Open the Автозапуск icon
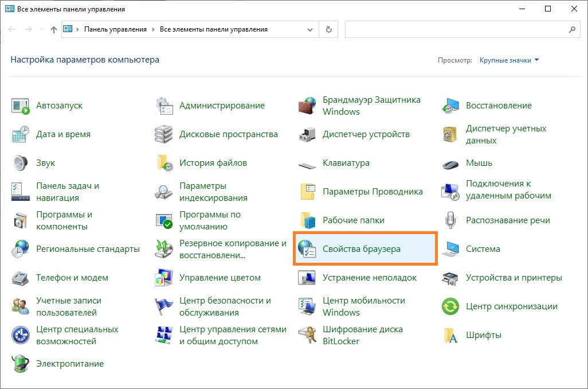Viewport: 588px width, 389px height. pos(20,106)
